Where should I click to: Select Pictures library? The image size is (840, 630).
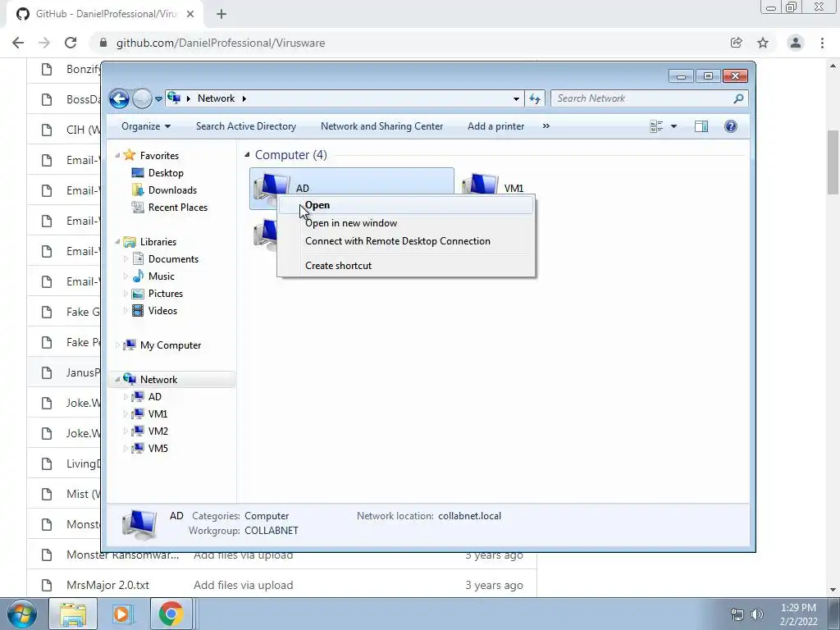pyautogui.click(x=165, y=294)
